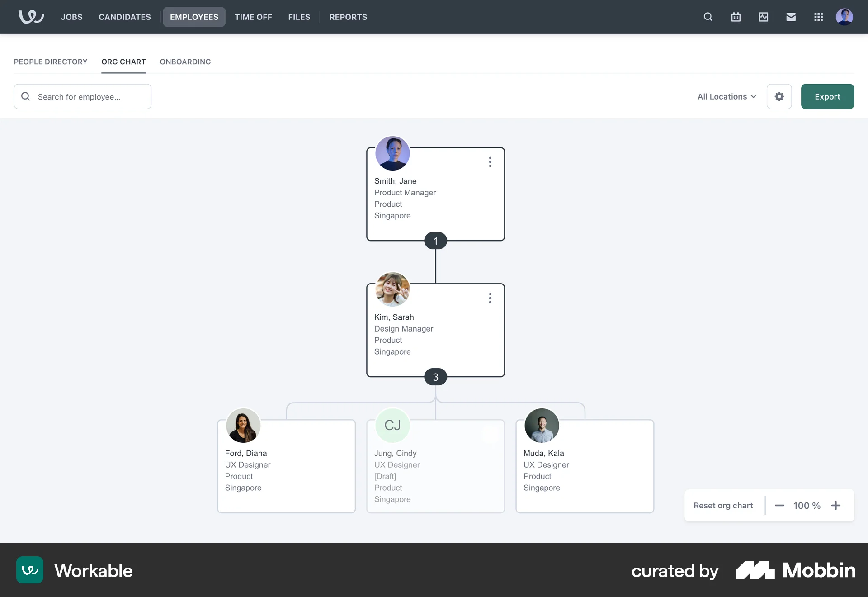Go to the Candidates menu
The width and height of the screenshot is (868, 597).
coord(125,17)
